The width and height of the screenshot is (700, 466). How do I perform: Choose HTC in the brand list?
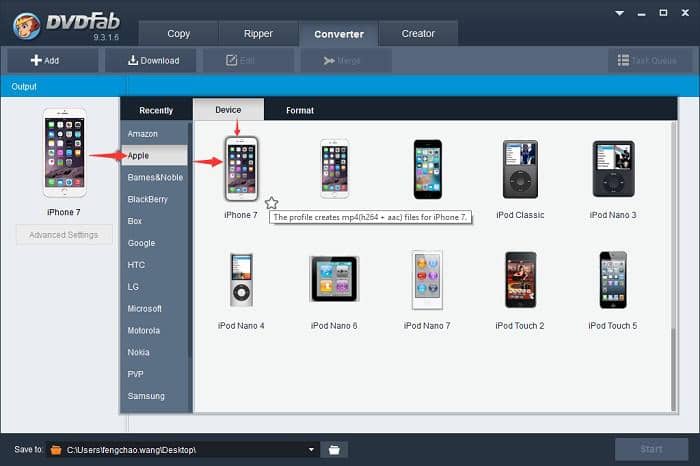coord(154,265)
